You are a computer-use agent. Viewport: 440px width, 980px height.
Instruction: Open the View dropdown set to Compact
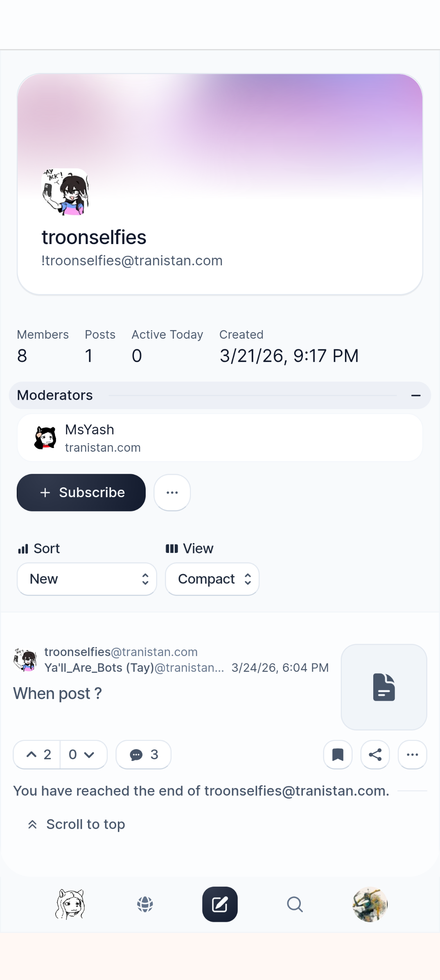pos(212,579)
